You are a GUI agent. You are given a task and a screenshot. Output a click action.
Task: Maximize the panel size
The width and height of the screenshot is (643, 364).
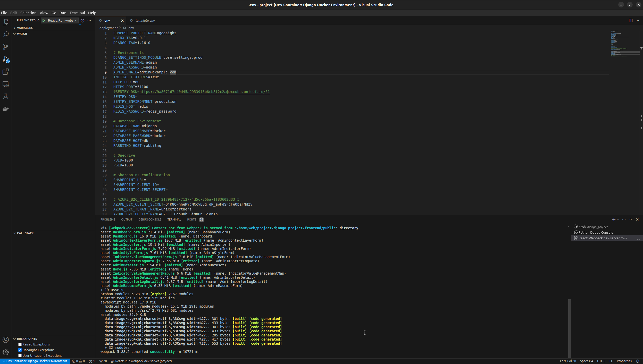pos(631,219)
